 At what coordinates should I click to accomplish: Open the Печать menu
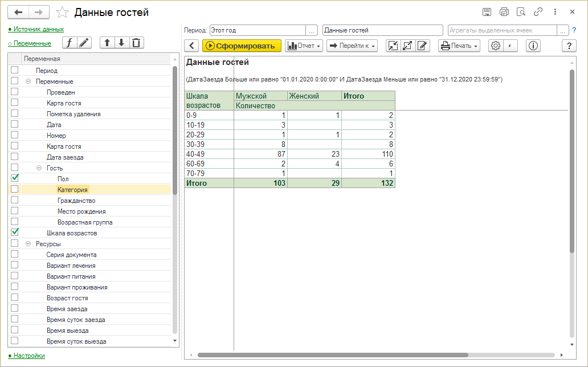click(x=459, y=46)
